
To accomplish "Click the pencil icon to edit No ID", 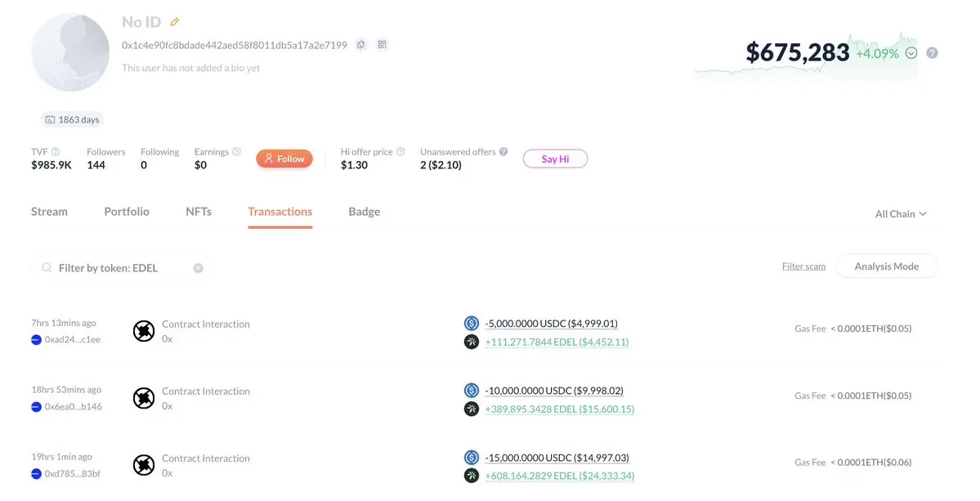I will click(x=175, y=22).
